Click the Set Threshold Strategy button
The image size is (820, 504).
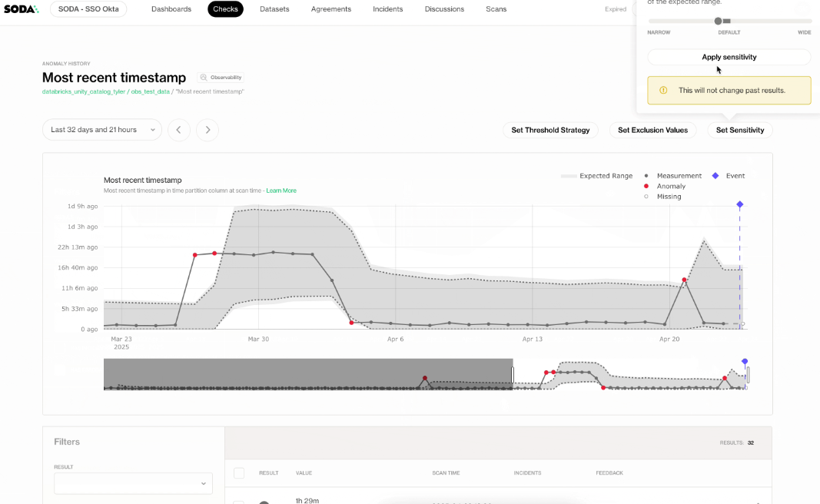point(550,130)
